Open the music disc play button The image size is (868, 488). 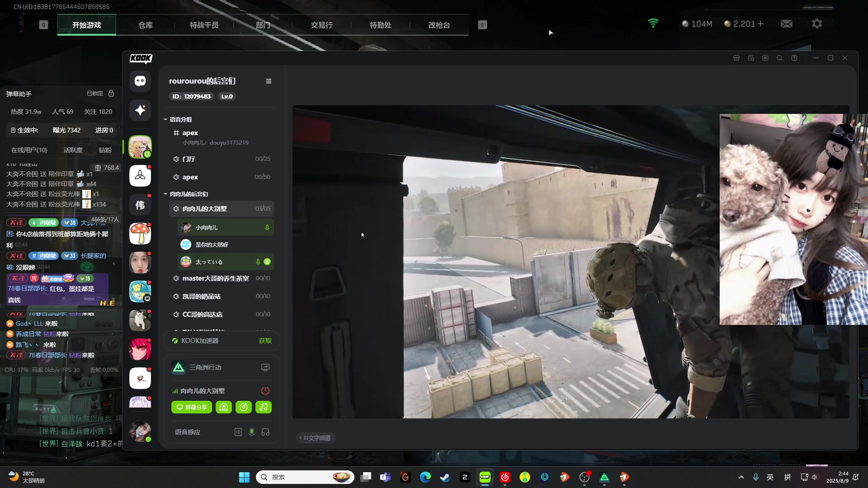244,407
